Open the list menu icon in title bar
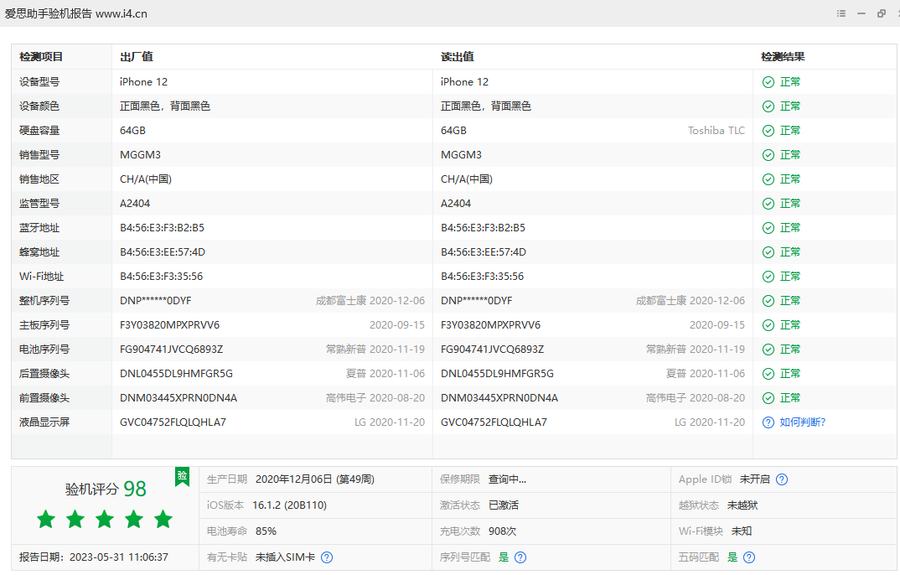The height and width of the screenshot is (575, 900). point(841,13)
